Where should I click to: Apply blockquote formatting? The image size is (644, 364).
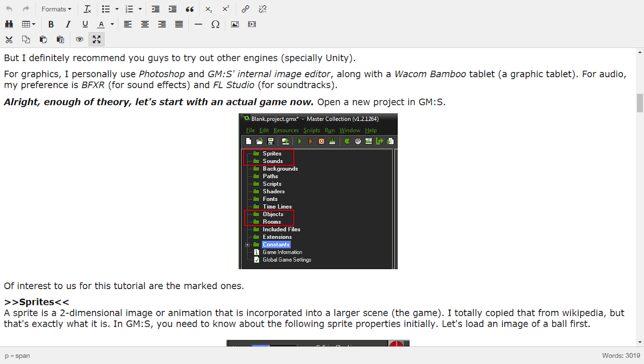[x=189, y=9]
